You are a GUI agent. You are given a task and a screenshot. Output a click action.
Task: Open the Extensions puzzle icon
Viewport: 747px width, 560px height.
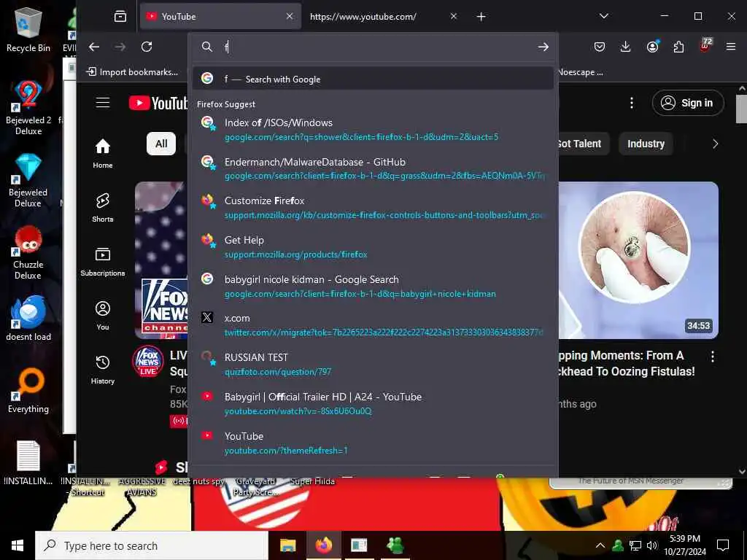(678, 47)
